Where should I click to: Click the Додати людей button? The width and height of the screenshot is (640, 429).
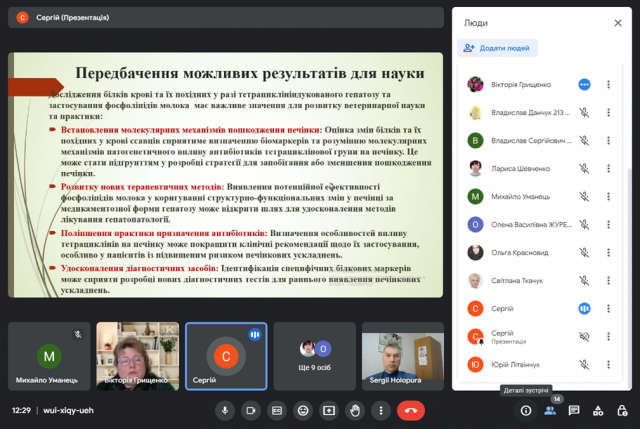[497, 48]
